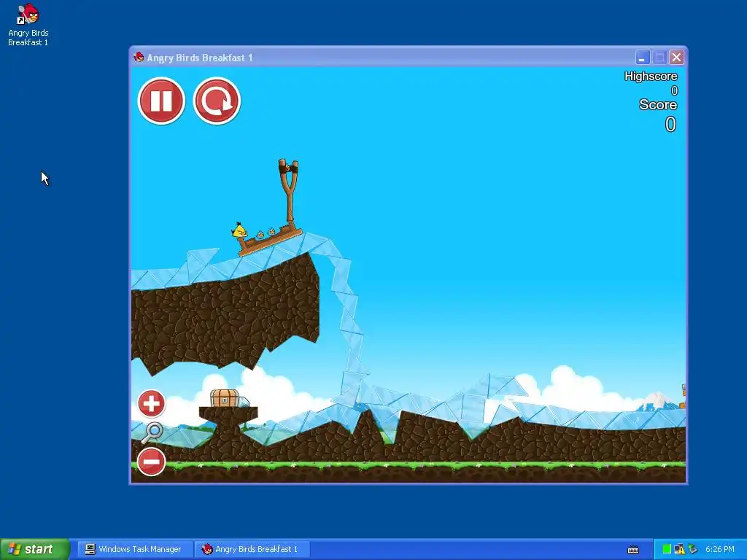Zoom out with the red minus button
Image resolution: width=747 pixels, height=560 pixels.
[152, 462]
